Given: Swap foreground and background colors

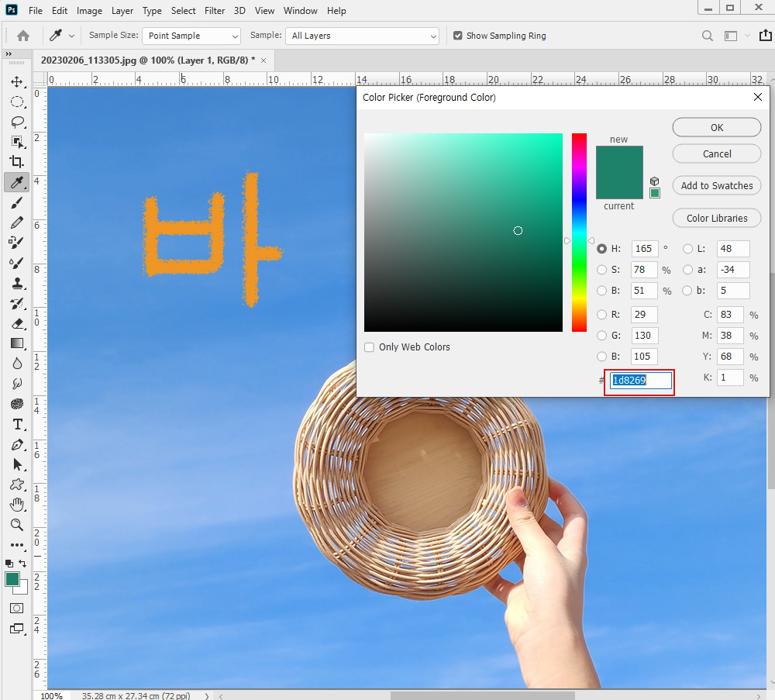Looking at the screenshot, I should [x=22, y=563].
